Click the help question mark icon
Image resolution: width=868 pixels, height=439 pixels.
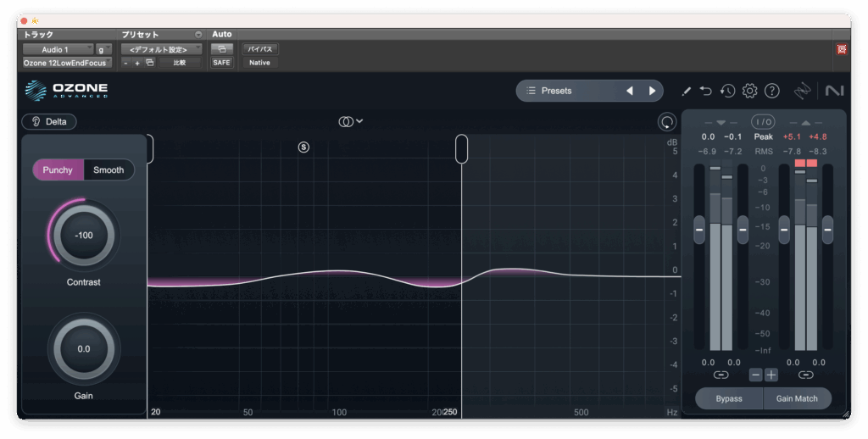771,91
